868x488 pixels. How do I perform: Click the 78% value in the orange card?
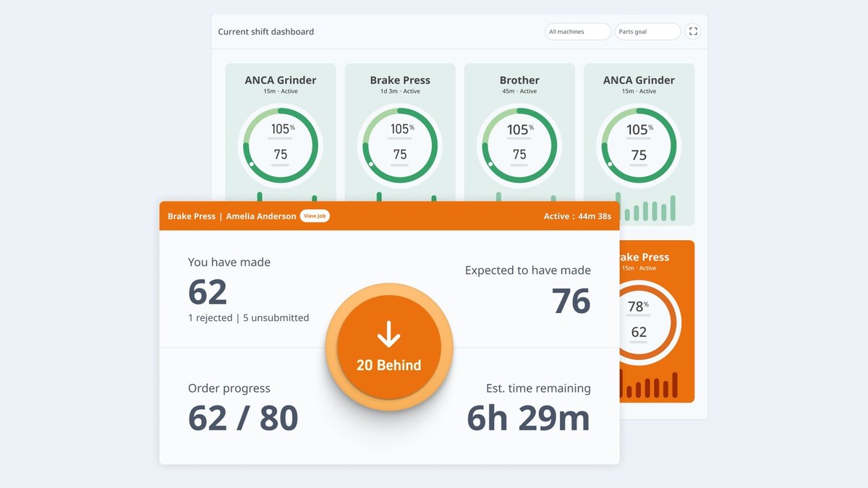click(x=637, y=307)
